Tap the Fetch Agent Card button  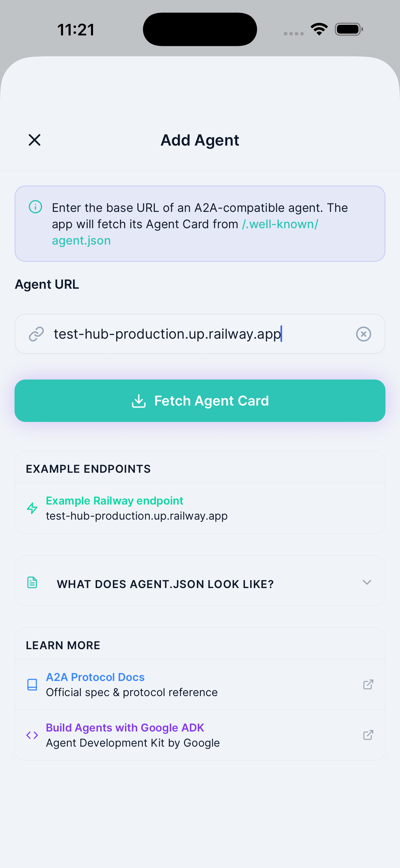tap(200, 401)
